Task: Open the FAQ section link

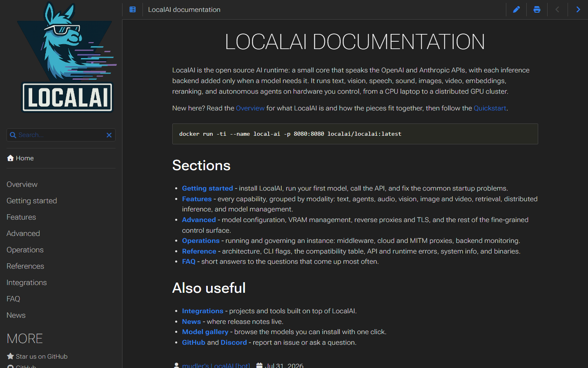Action: coord(189,261)
